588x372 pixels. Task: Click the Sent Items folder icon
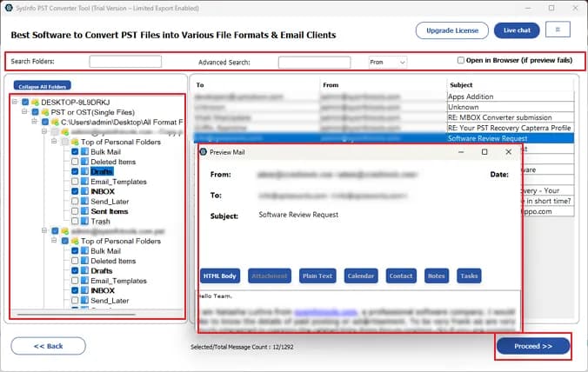(84, 211)
